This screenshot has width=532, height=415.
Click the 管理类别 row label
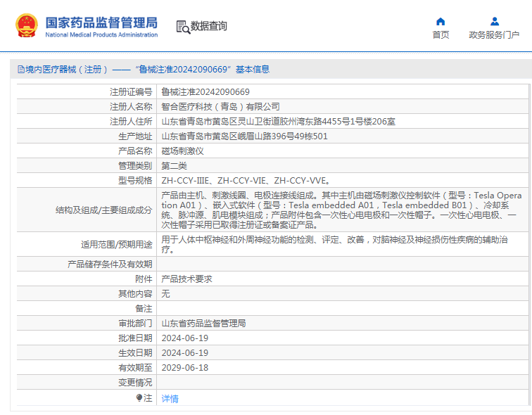click(x=135, y=166)
